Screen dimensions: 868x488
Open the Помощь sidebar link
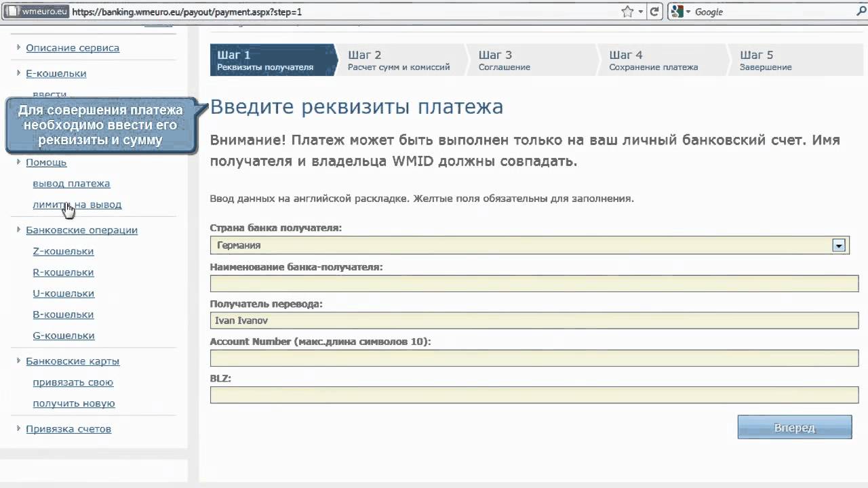pos(46,163)
